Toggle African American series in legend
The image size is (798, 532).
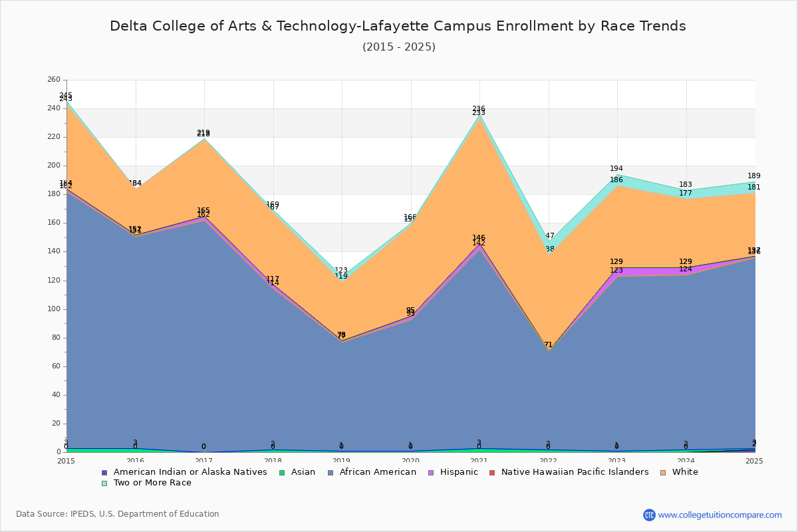(371, 472)
